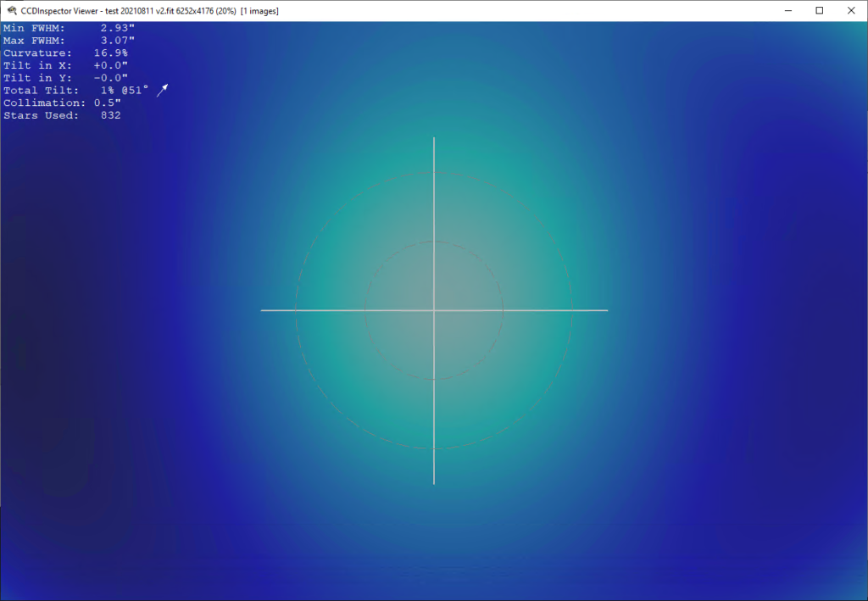Image resolution: width=868 pixels, height=601 pixels.
Task: Click the bottom end of vertical crosshair line
Action: point(434,482)
